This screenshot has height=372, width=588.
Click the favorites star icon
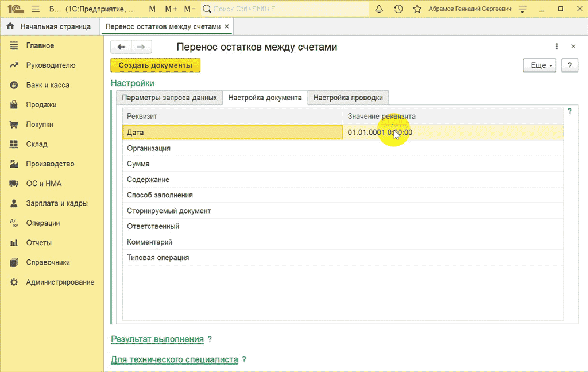417,9
